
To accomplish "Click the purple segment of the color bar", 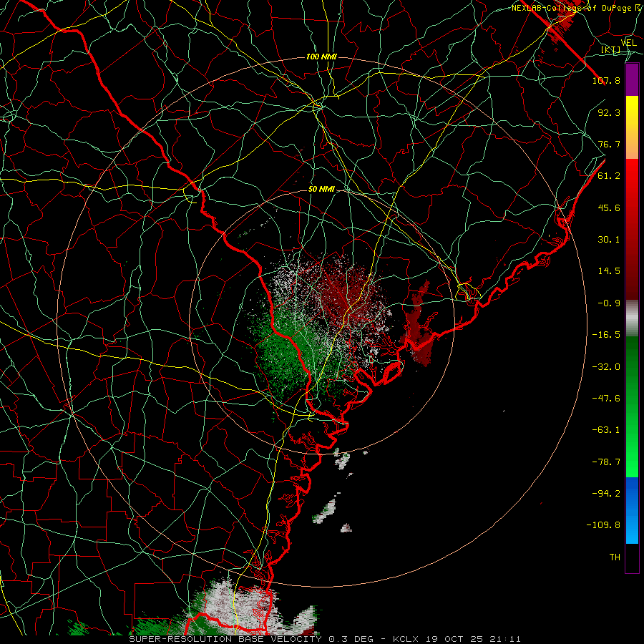I will [632, 80].
